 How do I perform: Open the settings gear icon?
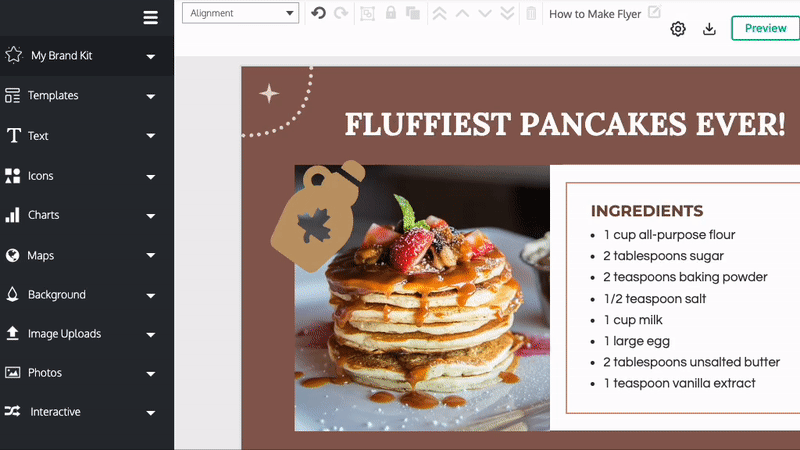678,29
